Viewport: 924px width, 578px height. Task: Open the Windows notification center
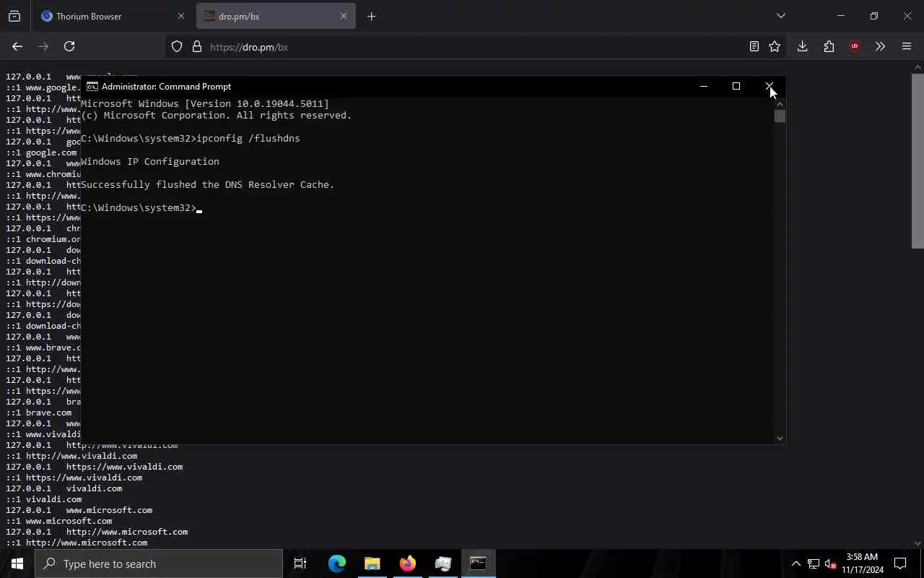pos(900,564)
